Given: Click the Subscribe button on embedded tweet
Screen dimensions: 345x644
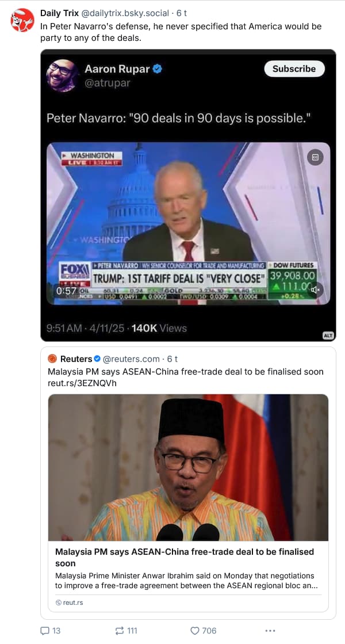Looking at the screenshot, I should [x=294, y=68].
